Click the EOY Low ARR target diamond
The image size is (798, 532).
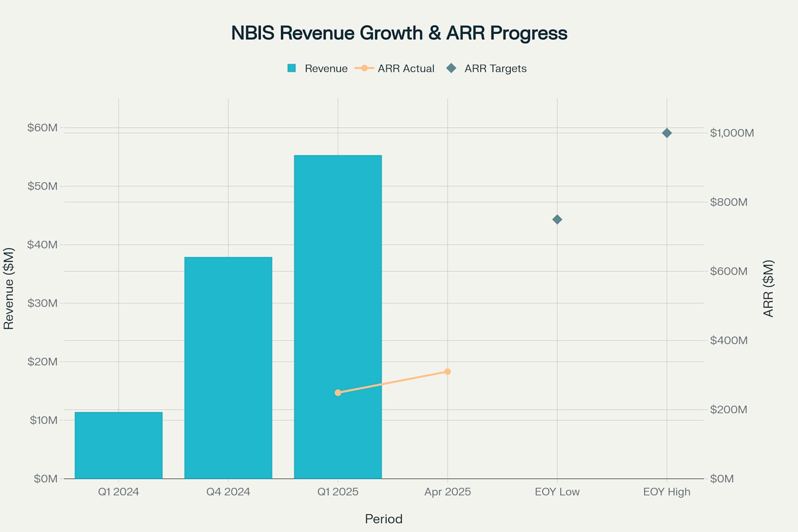tap(557, 220)
